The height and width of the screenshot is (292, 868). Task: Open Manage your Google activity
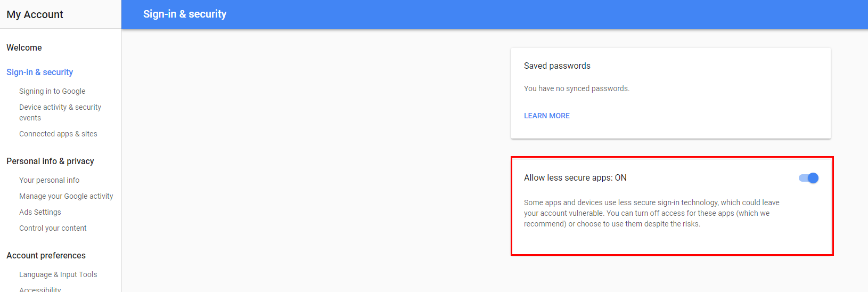(x=66, y=196)
